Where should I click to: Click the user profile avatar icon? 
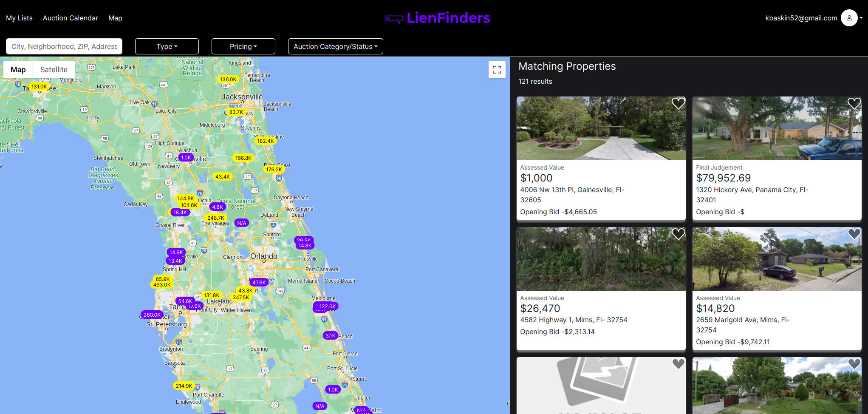click(x=849, y=18)
